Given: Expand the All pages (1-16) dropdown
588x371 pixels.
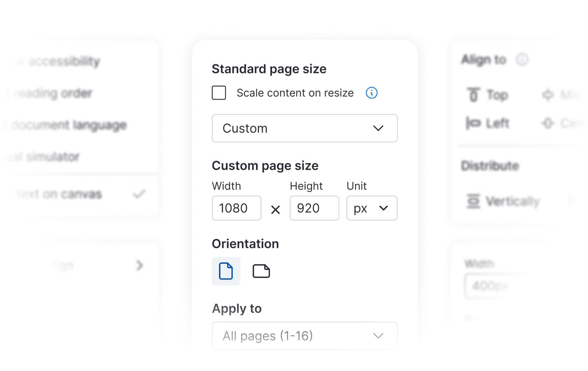Looking at the screenshot, I should [305, 336].
